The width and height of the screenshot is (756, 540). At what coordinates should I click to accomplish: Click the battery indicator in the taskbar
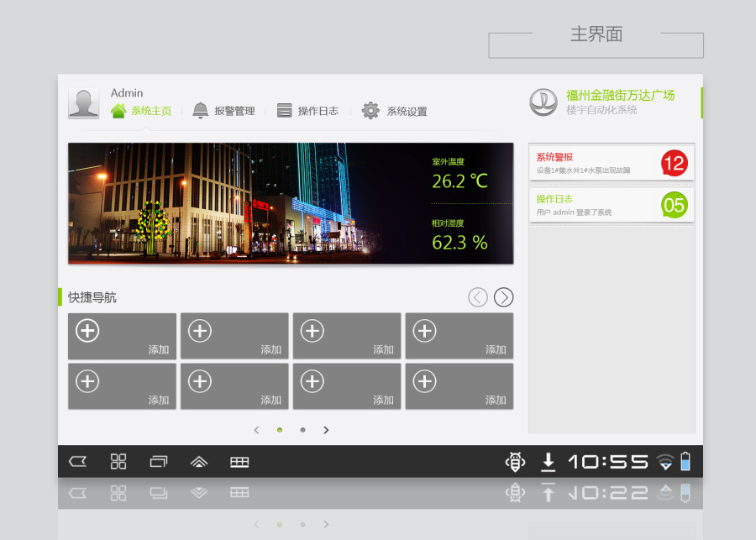(687, 461)
